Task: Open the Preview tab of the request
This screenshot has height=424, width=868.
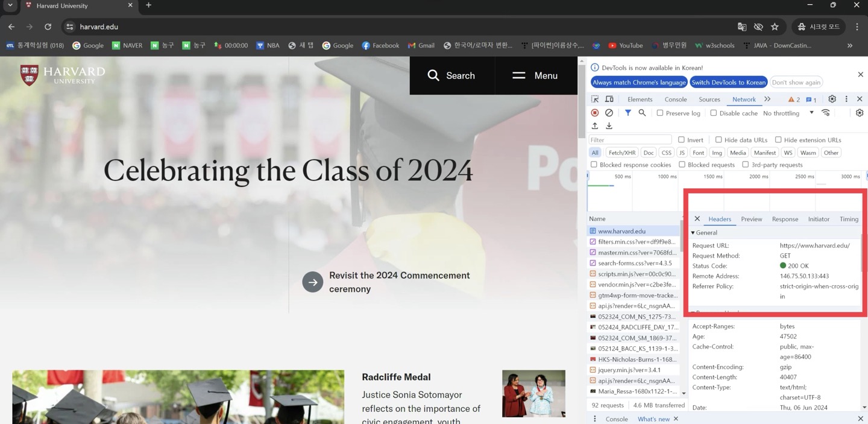Action: click(752, 219)
